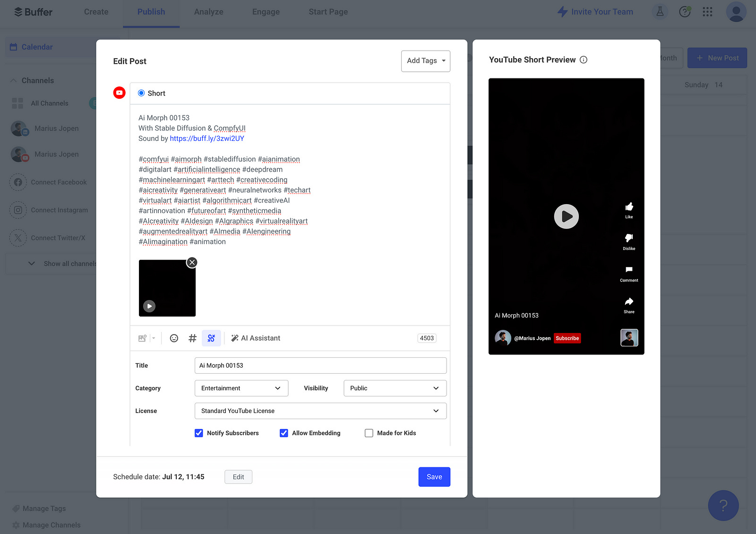The width and height of the screenshot is (756, 534).
Task: Click Connect Twitter/X
Action: point(47,238)
